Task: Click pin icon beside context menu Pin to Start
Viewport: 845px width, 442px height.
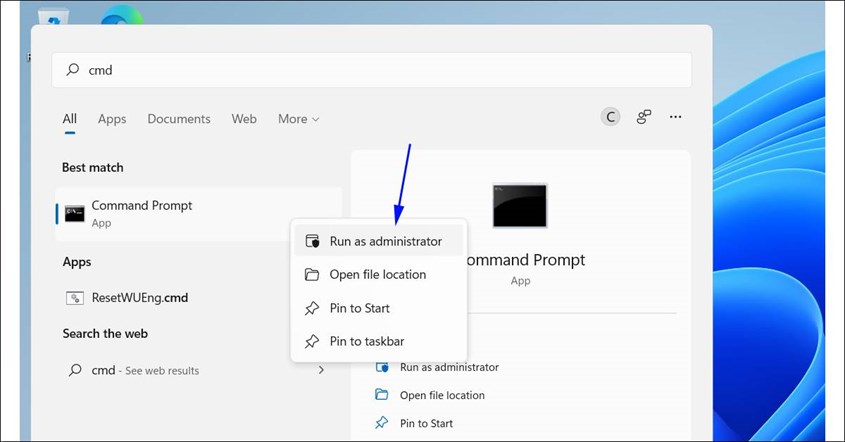Action: tap(312, 308)
